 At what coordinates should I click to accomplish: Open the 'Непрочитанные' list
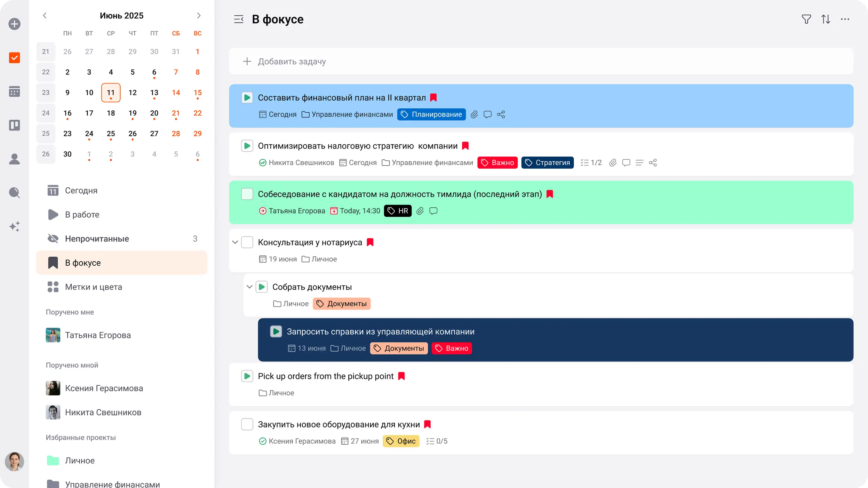(97, 239)
